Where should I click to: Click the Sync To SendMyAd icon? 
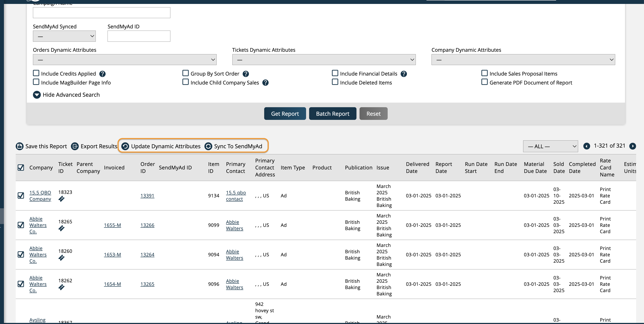click(x=208, y=146)
